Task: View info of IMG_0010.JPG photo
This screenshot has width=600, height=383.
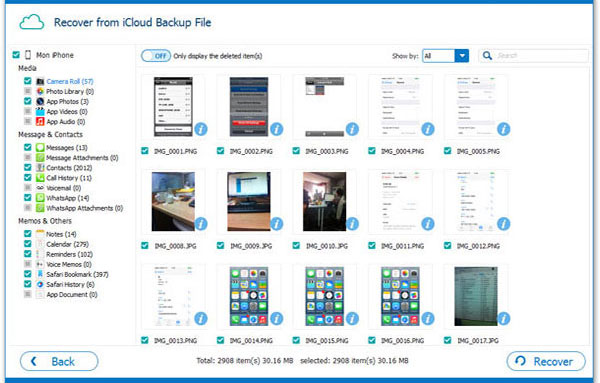Action: click(352, 224)
